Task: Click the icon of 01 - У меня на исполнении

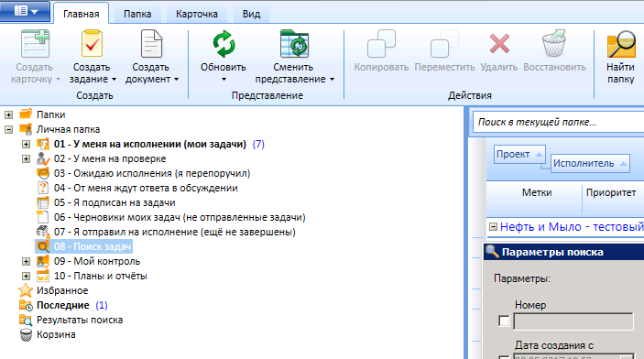Action: click(x=43, y=144)
